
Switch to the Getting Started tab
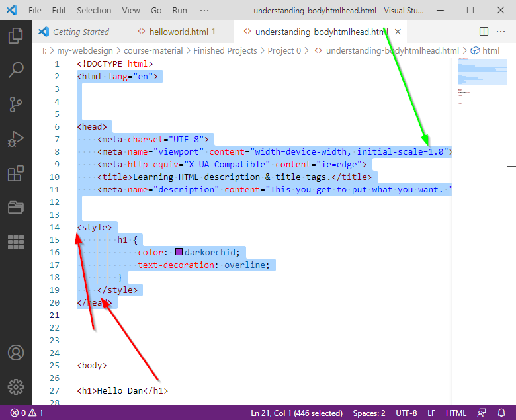80,32
